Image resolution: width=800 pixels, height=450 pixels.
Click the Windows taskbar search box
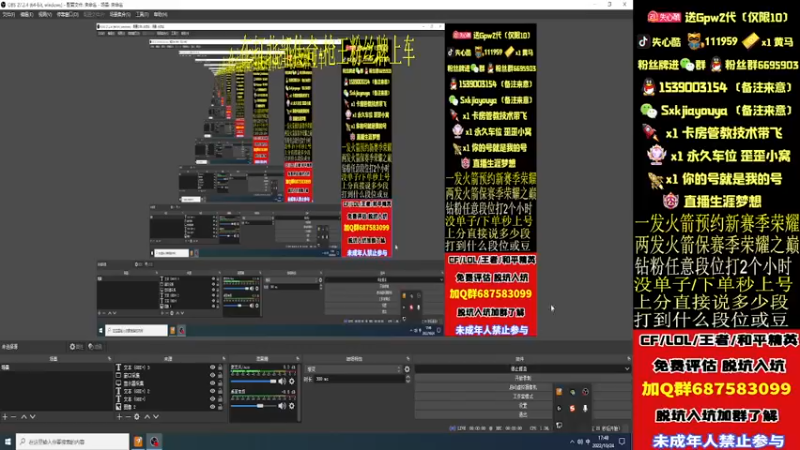[x=72, y=441]
